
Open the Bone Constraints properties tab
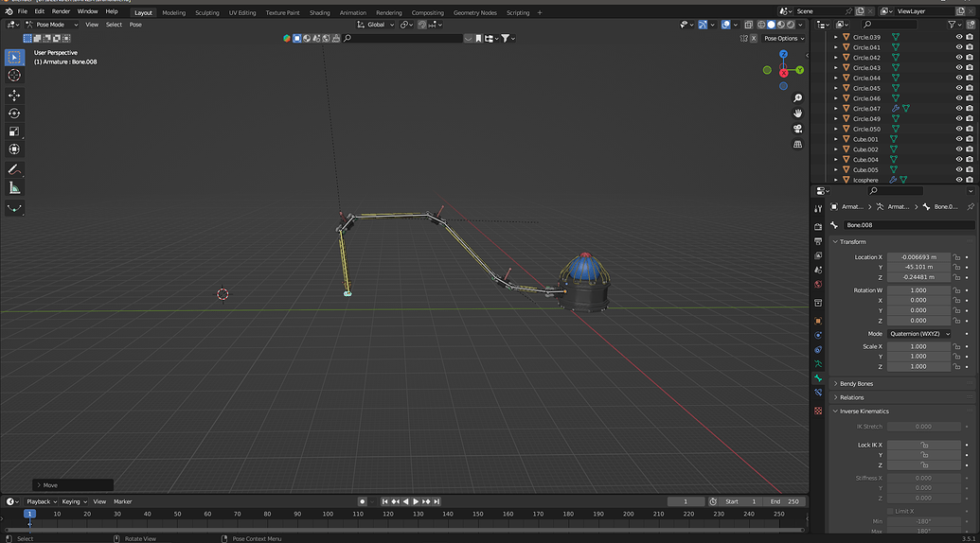(x=818, y=393)
